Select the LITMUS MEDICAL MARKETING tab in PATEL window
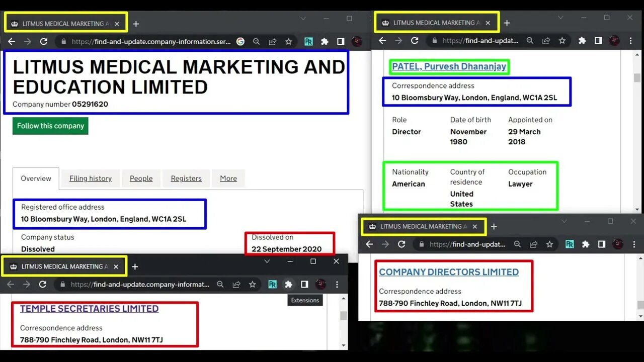 point(437,23)
